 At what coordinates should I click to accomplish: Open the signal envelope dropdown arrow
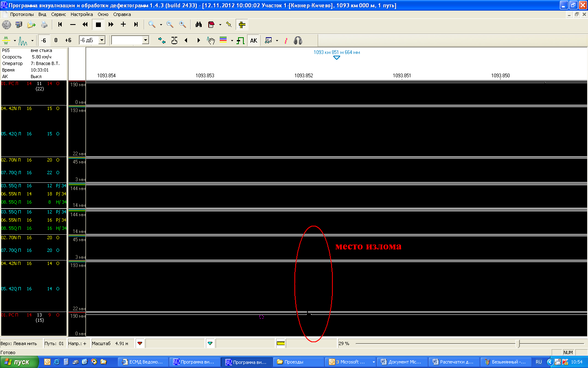click(x=32, y=40)
